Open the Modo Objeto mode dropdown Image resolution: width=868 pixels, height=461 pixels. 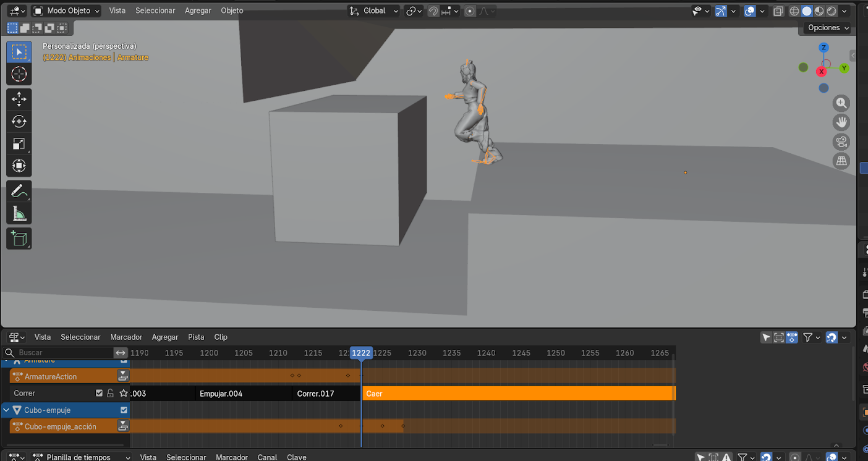point(66,11)
